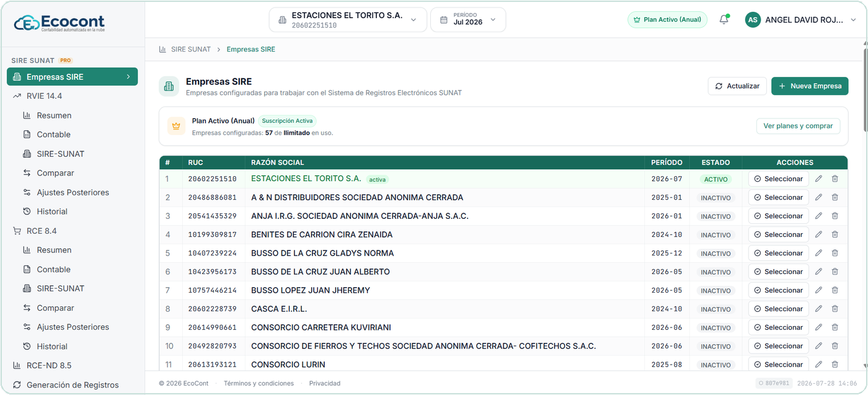Screen dimensions: 868x395
Task: Click the build hash 807e981
Action: (x=774, y=383)
